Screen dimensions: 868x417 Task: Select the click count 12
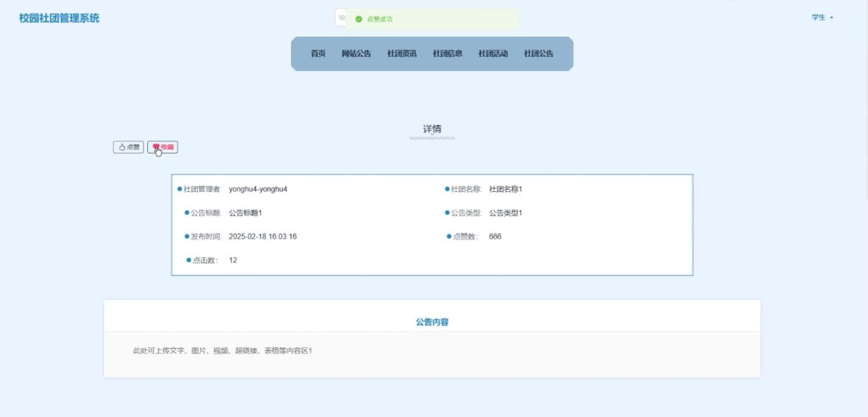(233, 260)
